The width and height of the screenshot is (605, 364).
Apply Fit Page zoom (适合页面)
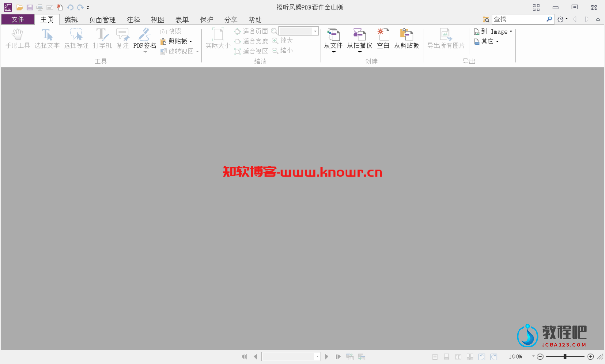click(251, 31)
